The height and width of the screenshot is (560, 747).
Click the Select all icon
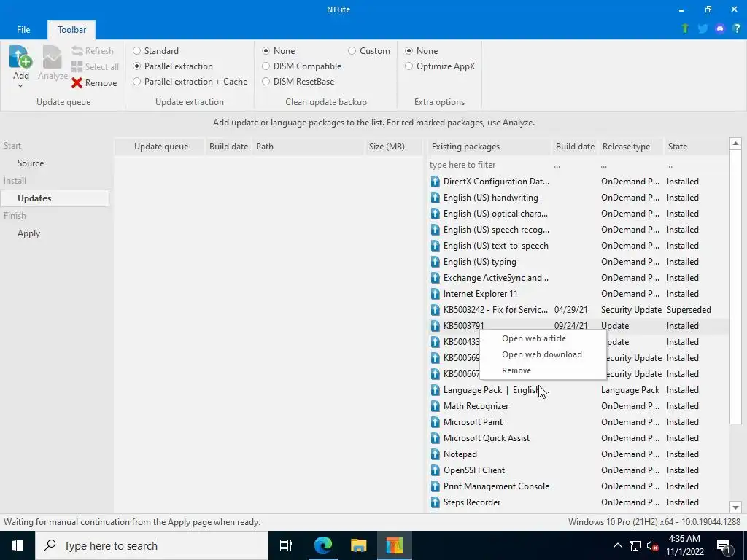tap(77, 66)
